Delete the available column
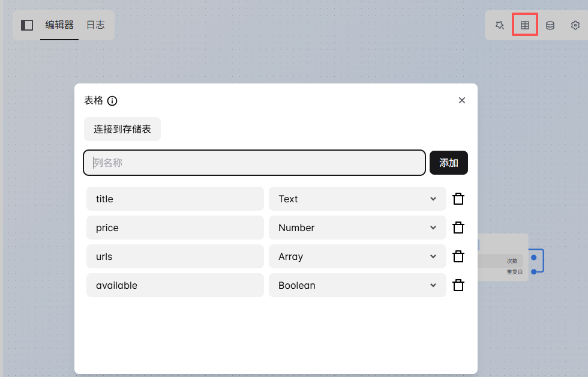588x377 pixels. (458, 285)
